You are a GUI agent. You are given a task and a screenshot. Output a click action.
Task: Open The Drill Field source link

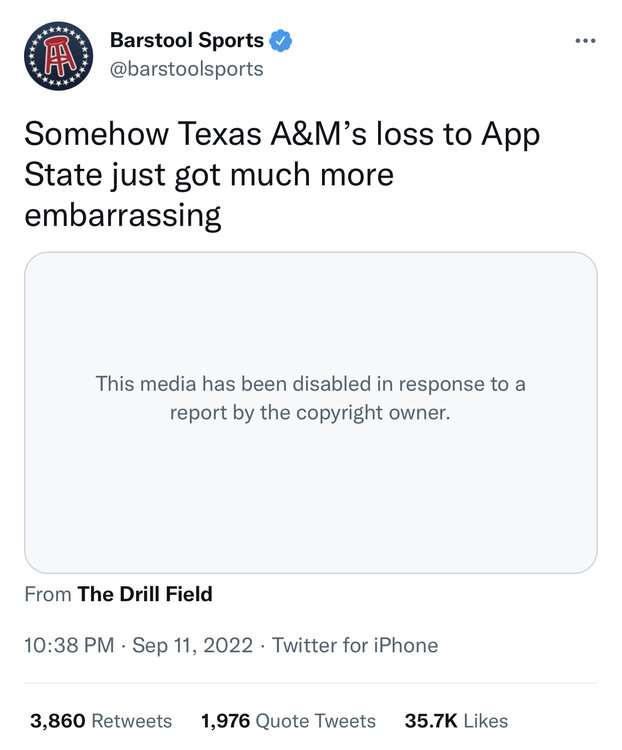pyautogui.click(x=145, y=594)
